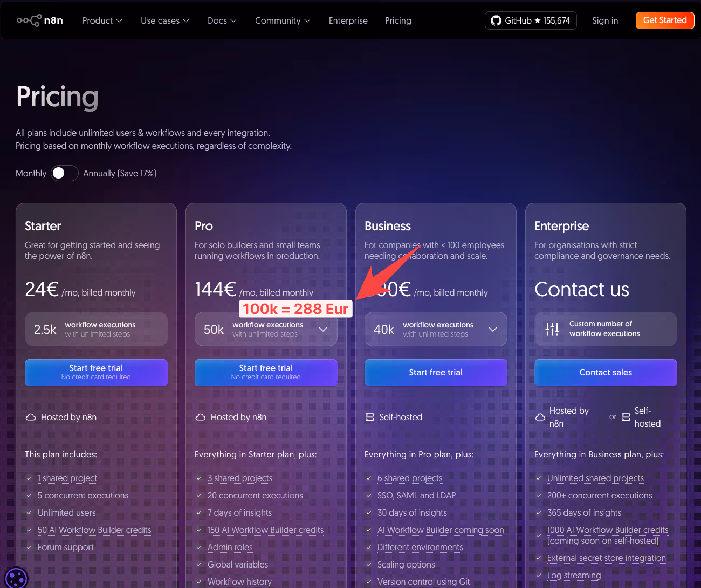The image size is (701, 588).
Task: Start free trial on Business plan
Action: click(x=436, y=372)
